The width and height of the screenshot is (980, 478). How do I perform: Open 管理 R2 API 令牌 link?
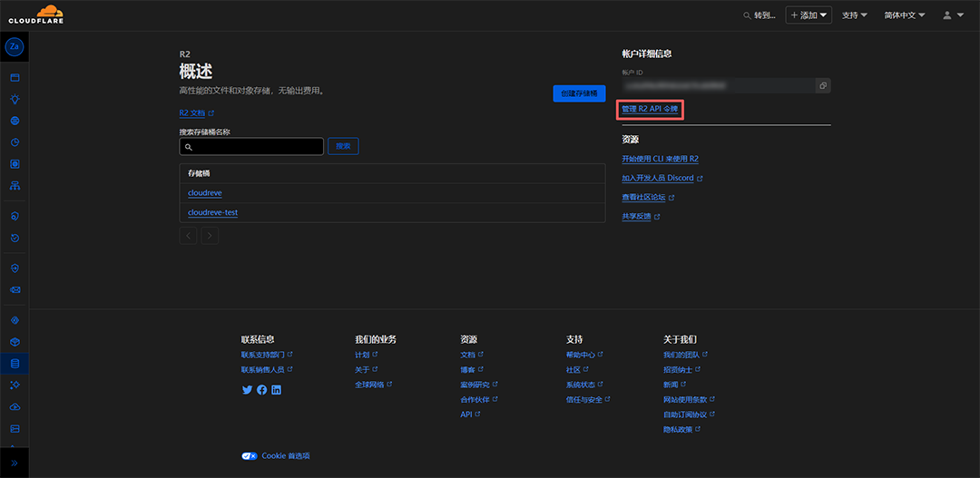point(650,110)
